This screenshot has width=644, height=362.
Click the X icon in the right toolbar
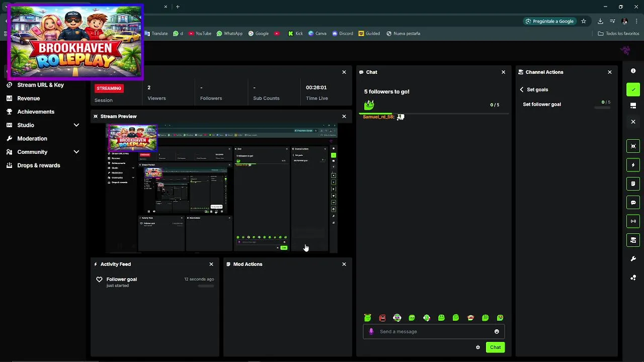[633, 122]
